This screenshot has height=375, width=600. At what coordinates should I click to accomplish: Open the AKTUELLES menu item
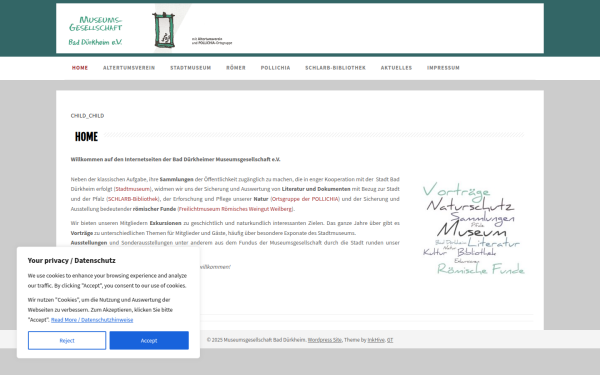tap(396, 68)
